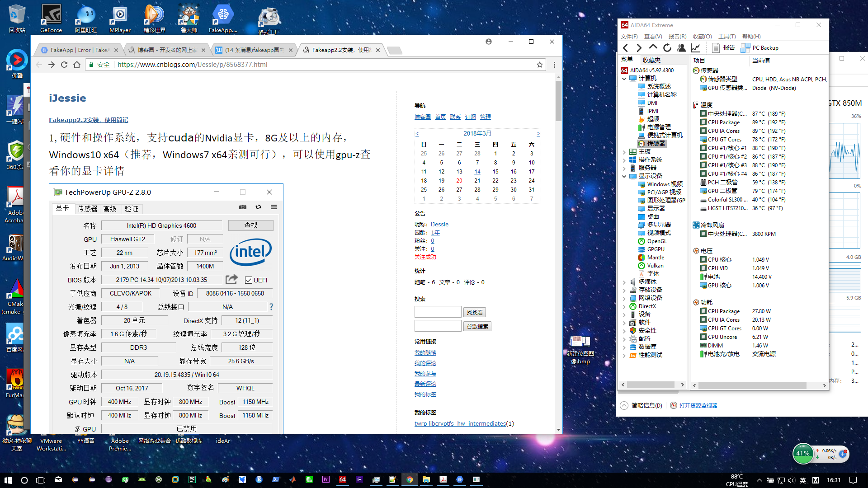
Task: Switch to the 收藏夹 tab
Action: point(651,60)
